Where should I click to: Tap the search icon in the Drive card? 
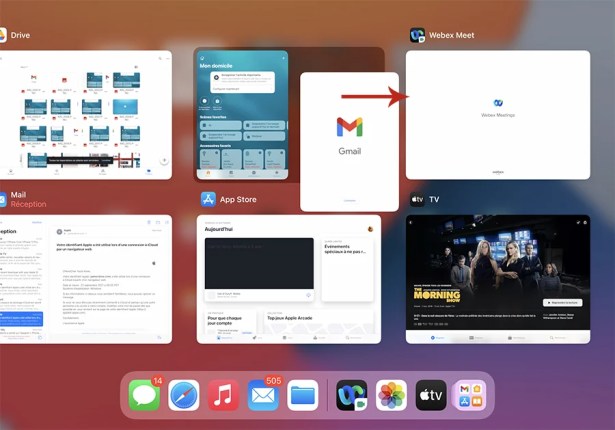click(x=160, y=58)
